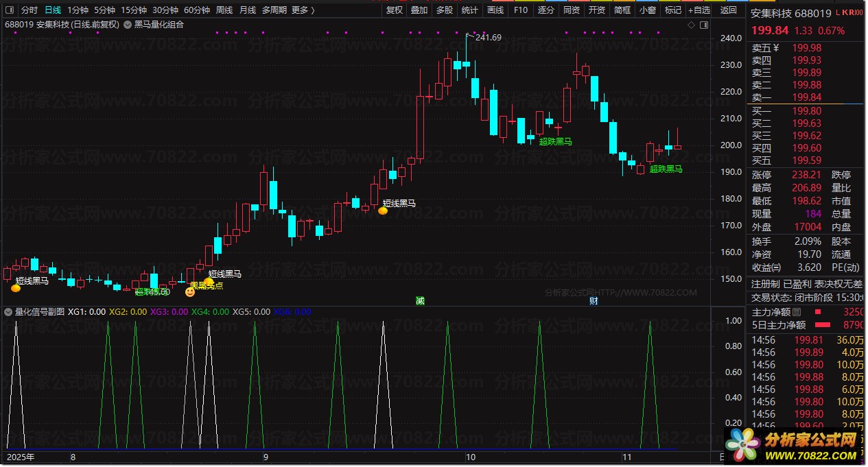Click orange ball under 短线黑马 near 150
The height and width of the screenshot is (467, 868).
[x=16, y=288]
